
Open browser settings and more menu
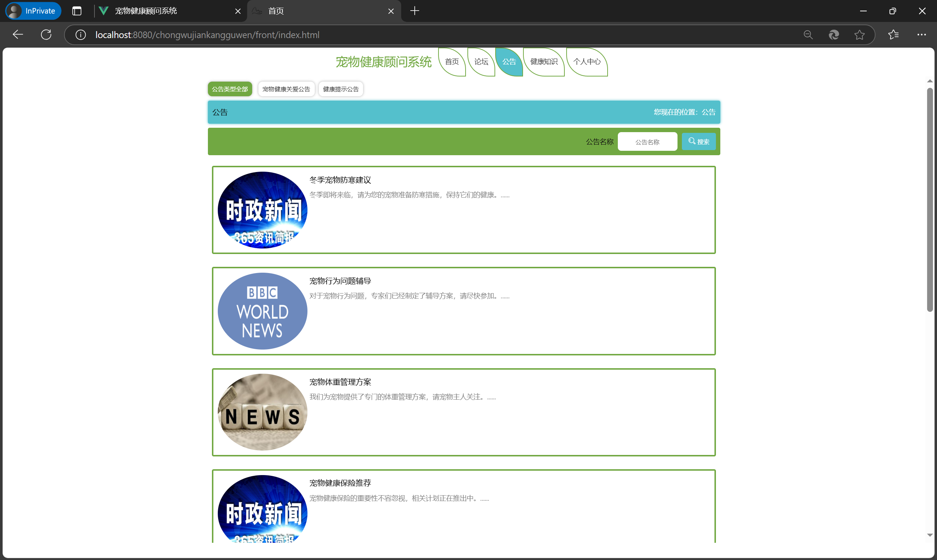(x=921, y=35)
